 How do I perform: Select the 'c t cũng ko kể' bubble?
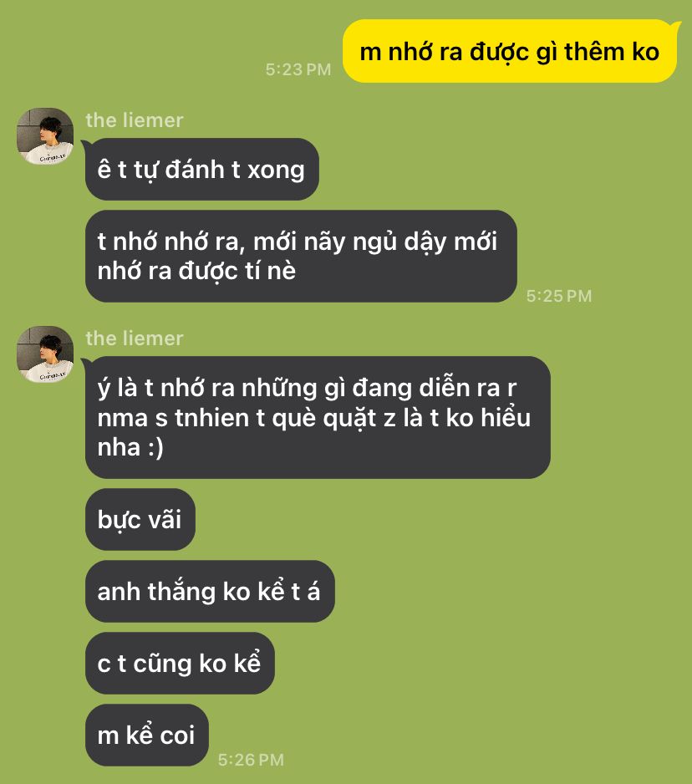[x=180, y=663]
